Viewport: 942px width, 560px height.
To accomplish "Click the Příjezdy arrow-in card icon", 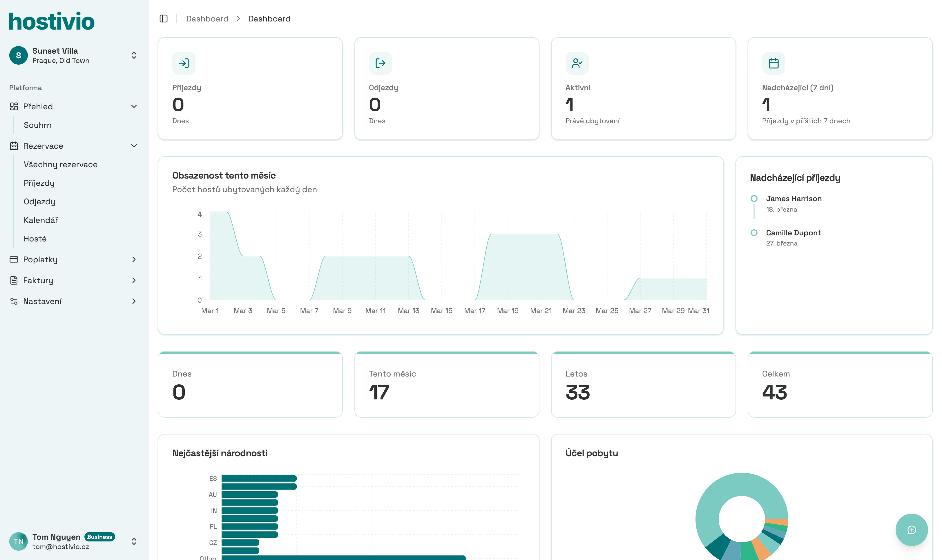I will click(x=184, y=63).
